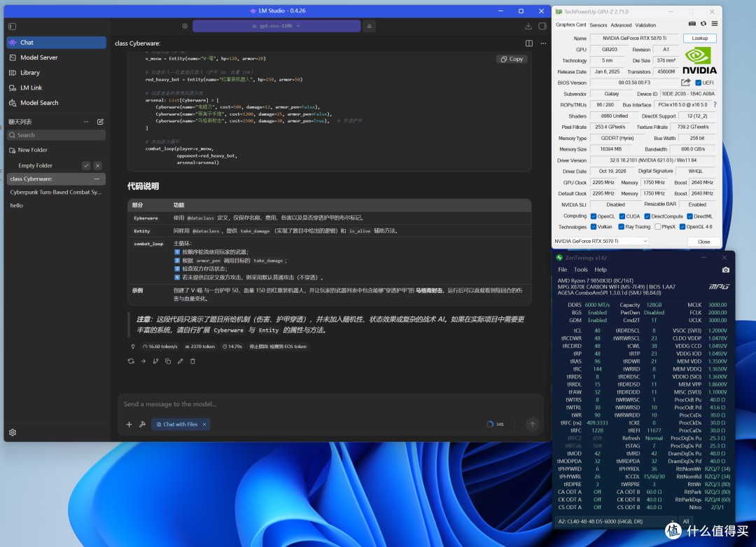The width and height of the screenshot is (756, 547).
Task: Click the plus icon to add attachment
Action: point(129,424)
